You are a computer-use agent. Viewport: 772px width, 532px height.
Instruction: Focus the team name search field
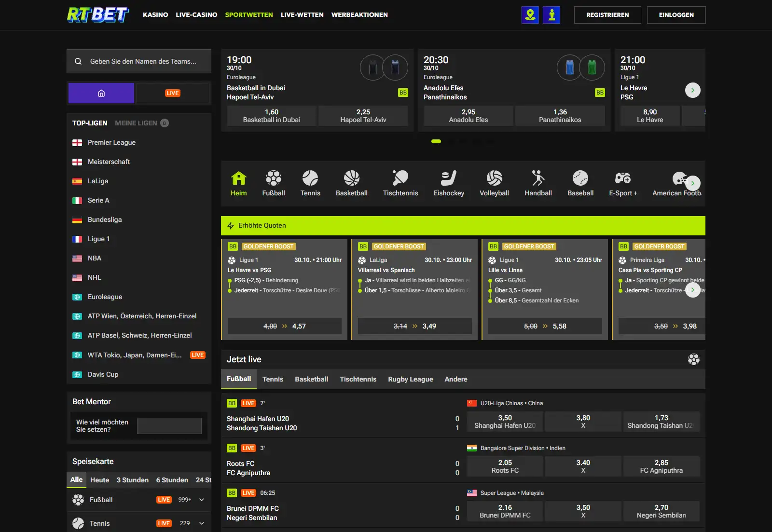click(x=139, y=61)
